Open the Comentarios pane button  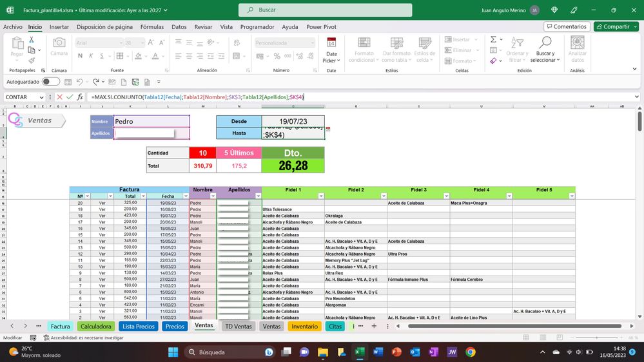566,27
